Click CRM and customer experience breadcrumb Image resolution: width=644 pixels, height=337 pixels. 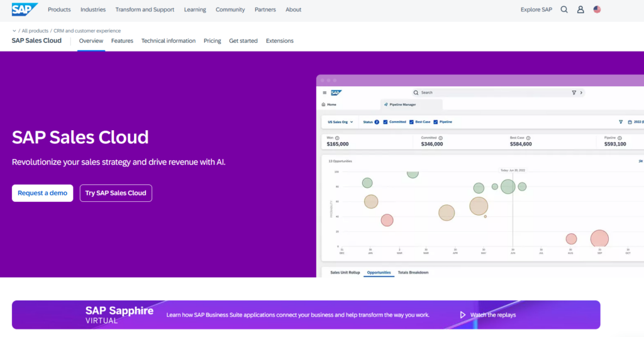coord(87,31)
